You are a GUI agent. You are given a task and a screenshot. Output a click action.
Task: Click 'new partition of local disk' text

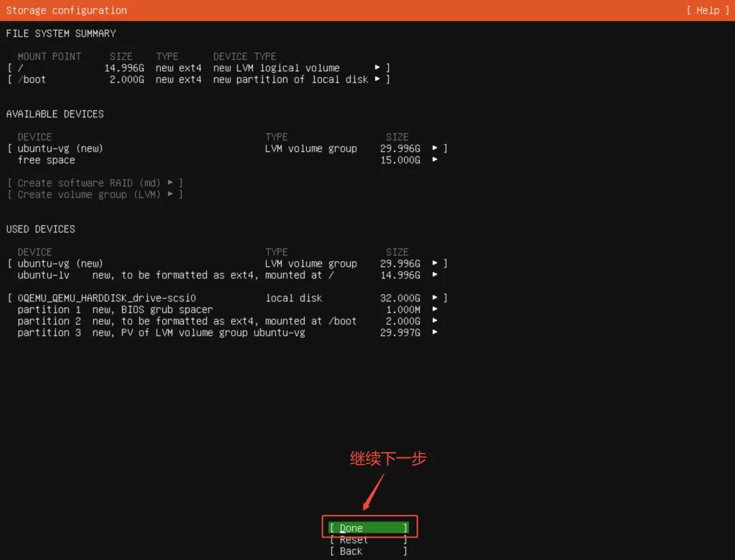click(x=291, y=80)
